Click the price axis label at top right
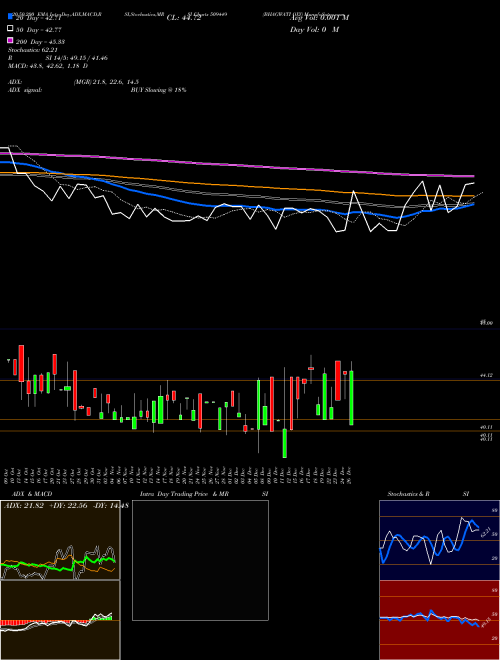 pyautogui.click(x=487, y=323)
